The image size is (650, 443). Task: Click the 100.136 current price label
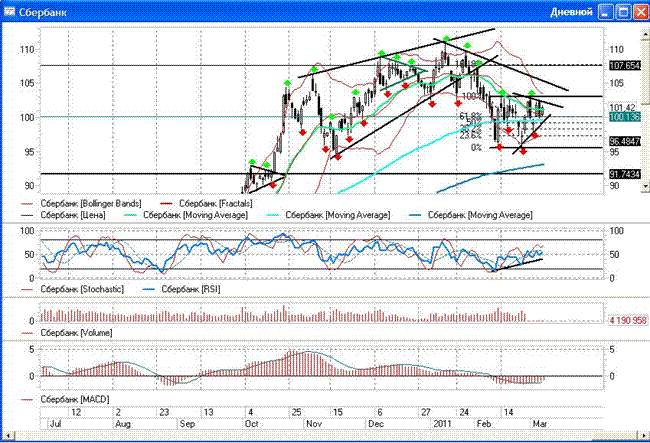tap(625, 117)
